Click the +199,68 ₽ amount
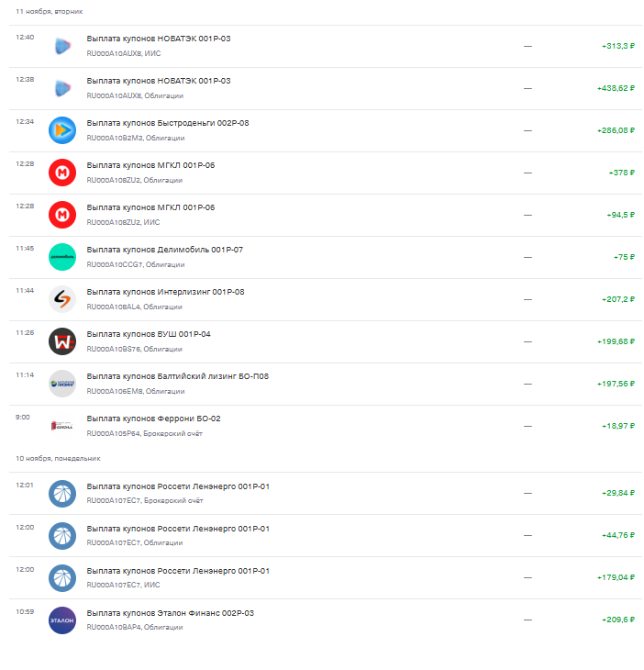 [x=616, y=341]
